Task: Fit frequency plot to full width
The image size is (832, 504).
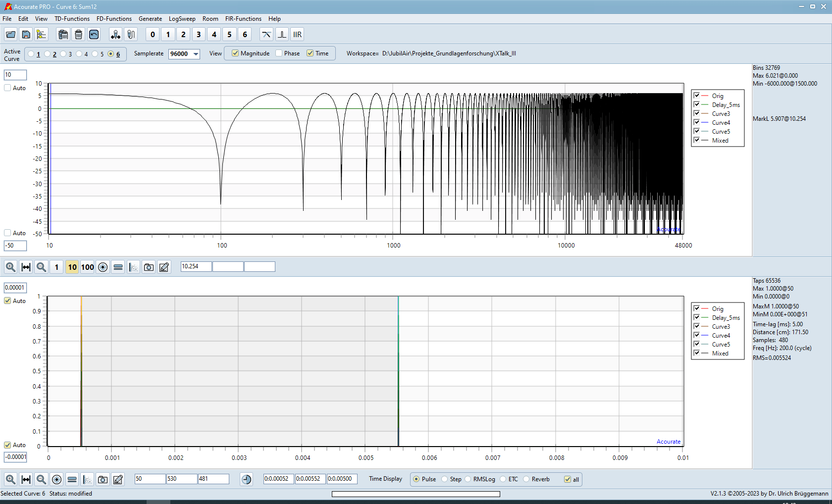Action: pos(26,267)
